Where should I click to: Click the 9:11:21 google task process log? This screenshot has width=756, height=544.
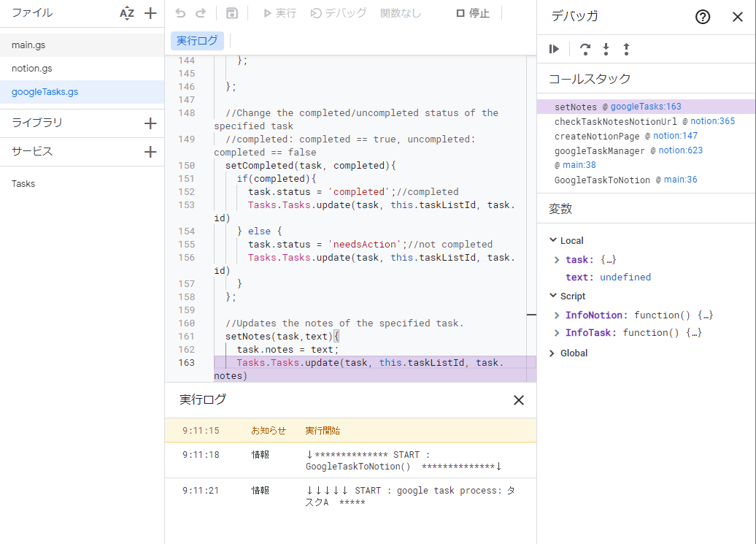pyautogui.click(x=350, y=497)
